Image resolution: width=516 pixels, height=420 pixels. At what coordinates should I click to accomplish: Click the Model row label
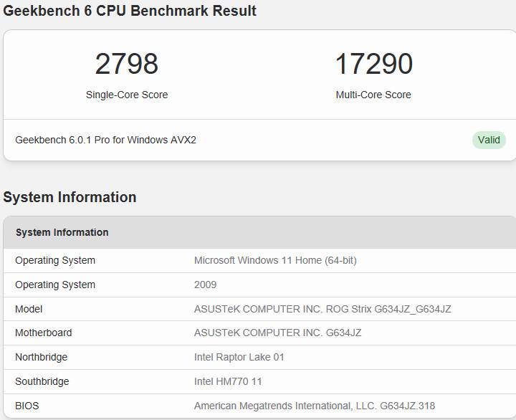(x=29, y=309)
